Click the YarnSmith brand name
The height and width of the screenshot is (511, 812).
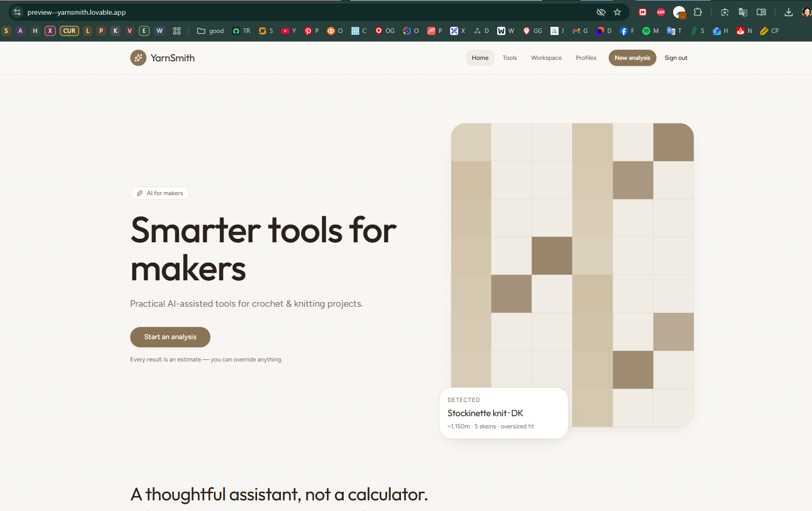point(172,58)
